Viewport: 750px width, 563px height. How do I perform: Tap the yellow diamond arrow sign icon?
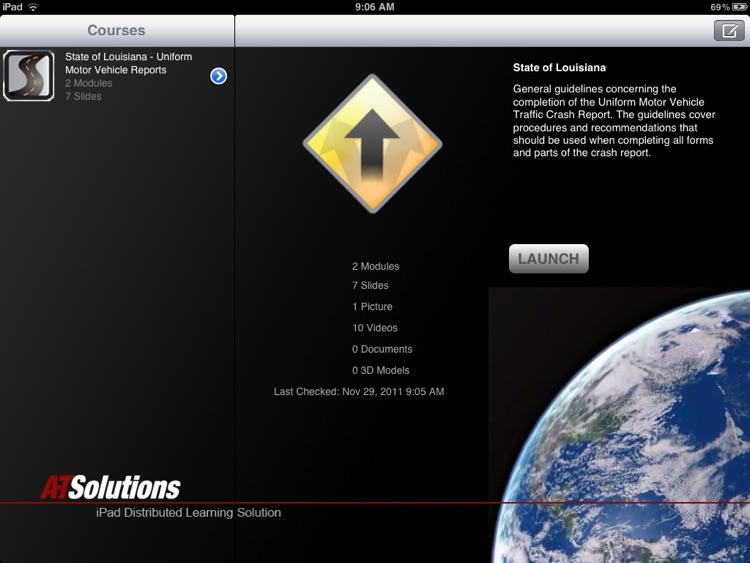372,144
